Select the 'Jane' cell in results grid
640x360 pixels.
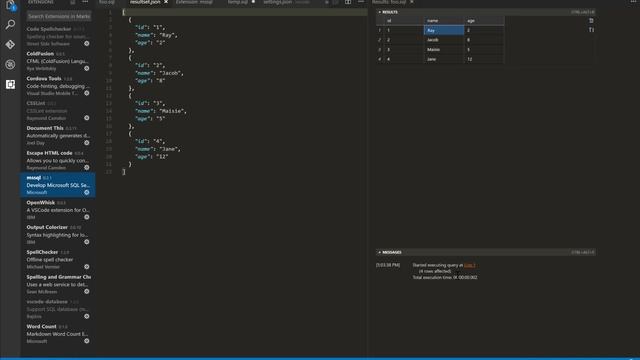tap(444, 59)
